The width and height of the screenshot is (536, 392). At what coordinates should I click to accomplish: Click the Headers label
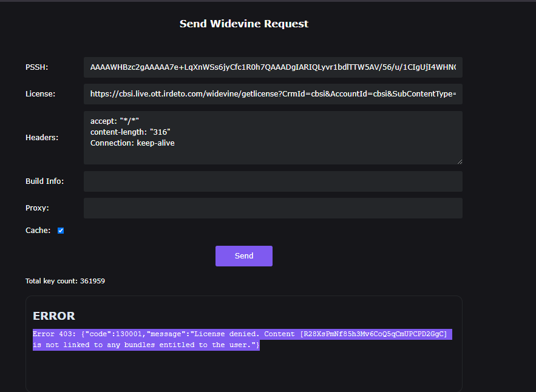(42, 138)
